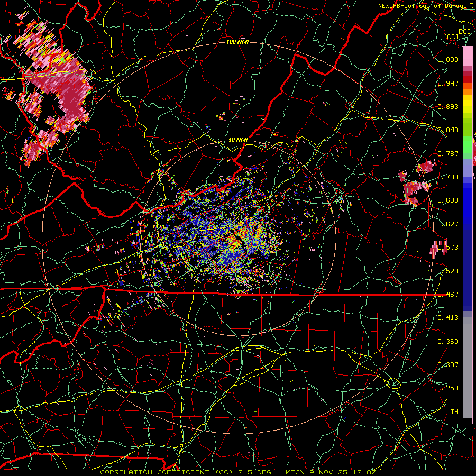Select the 0.787 color scale value
Screen dimensions: 476x476
[x=448, y=153]
